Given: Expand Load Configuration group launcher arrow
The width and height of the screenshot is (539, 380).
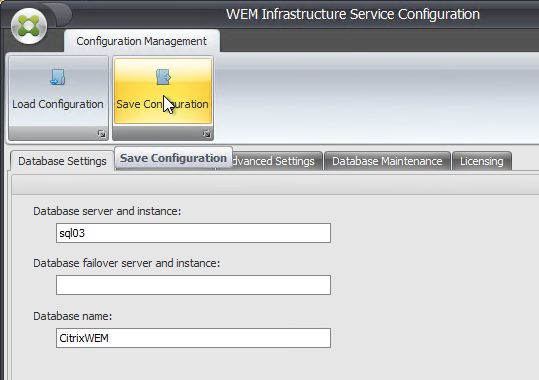Looking at the screenshot, I should click(101, 134).
